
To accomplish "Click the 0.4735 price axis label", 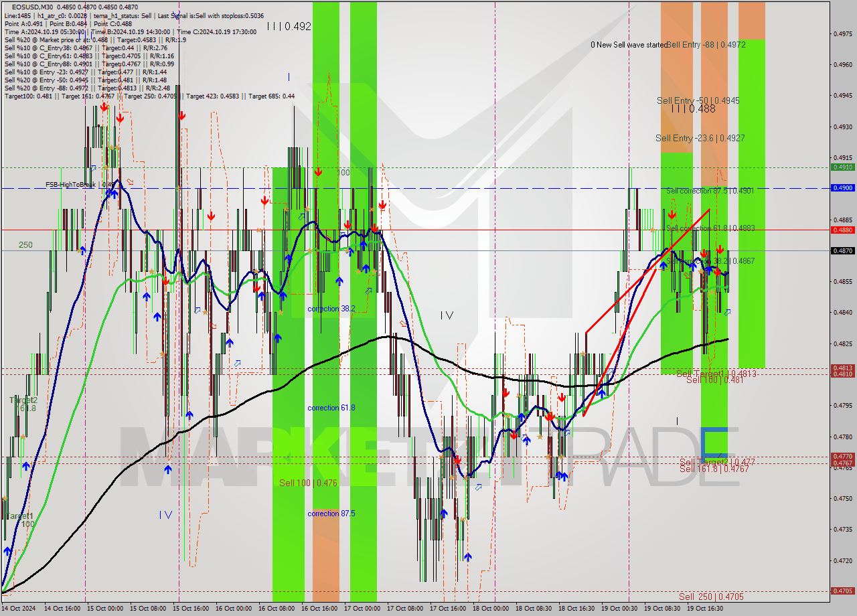I will [843, 529].
